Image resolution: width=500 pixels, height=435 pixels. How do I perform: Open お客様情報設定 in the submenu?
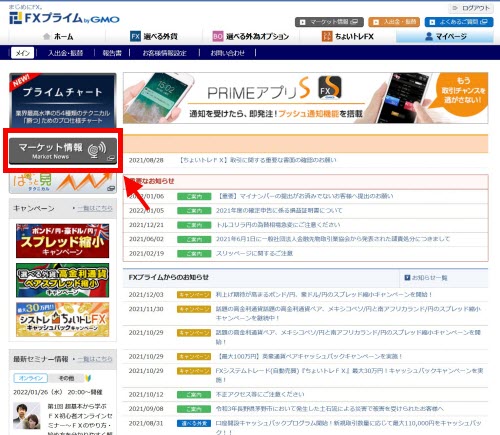pos(164,53)
